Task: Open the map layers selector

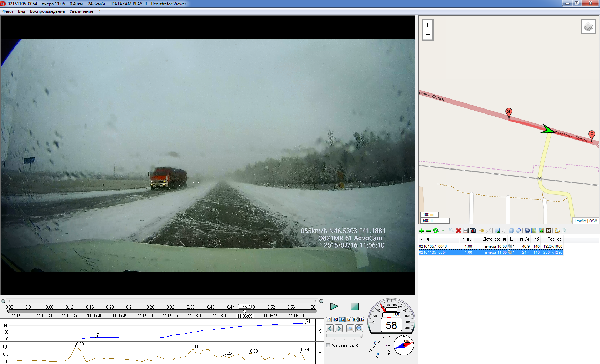Action: coord(588,27)
